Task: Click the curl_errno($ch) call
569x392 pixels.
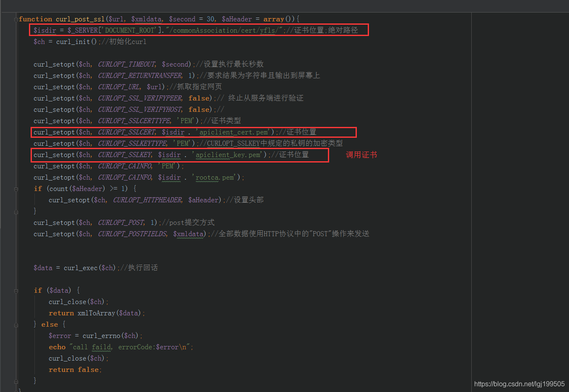Action: pos(111,336)
